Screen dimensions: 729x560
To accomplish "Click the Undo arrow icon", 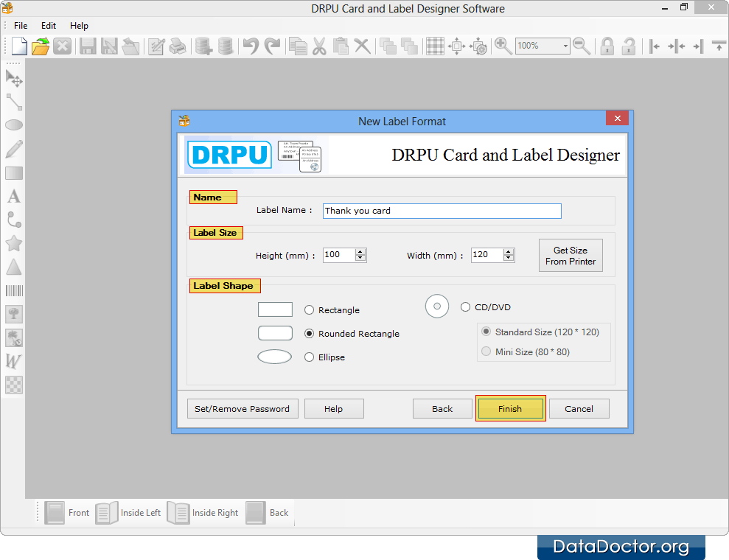I will pyautogui.click(x=251, y=46).
